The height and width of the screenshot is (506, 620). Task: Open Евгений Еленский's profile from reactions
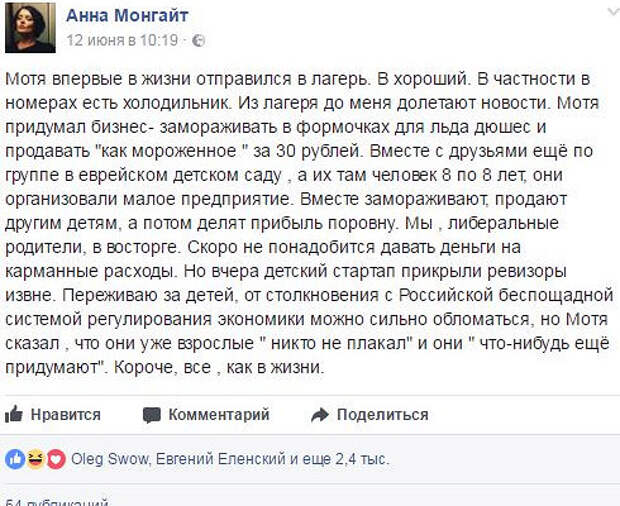click(221, 459)
